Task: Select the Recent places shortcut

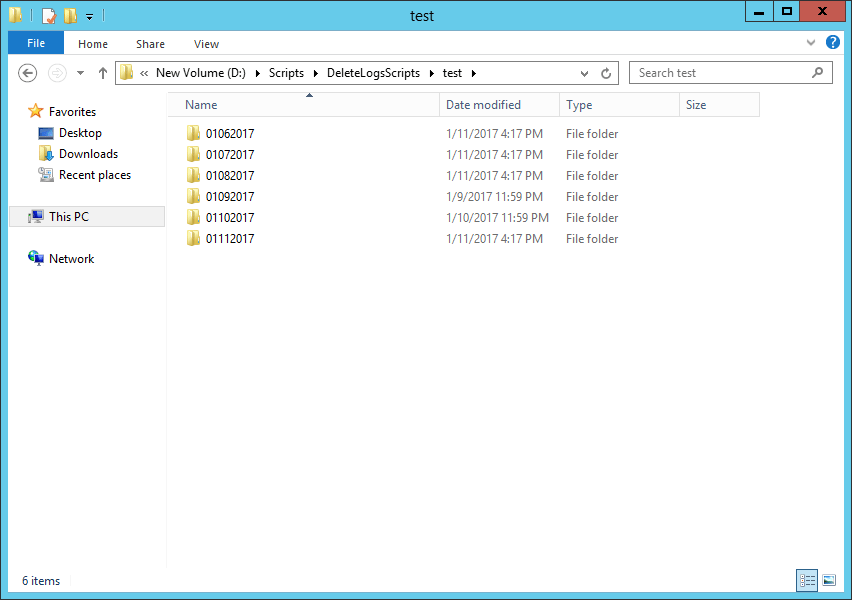Action: click(x=94, y=174)
